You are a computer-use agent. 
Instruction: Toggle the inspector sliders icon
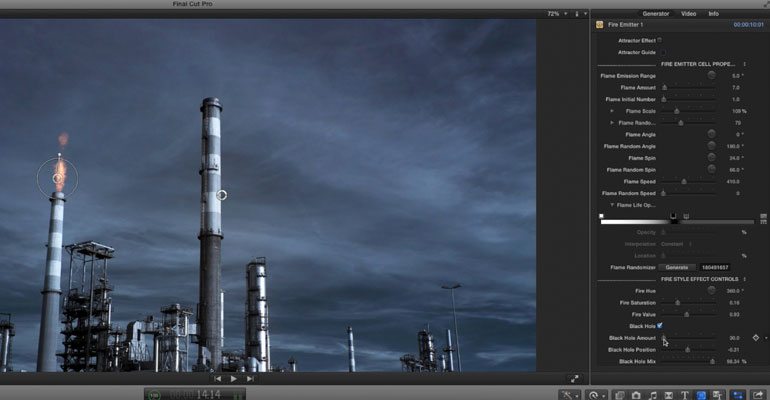tap(738, 395)
